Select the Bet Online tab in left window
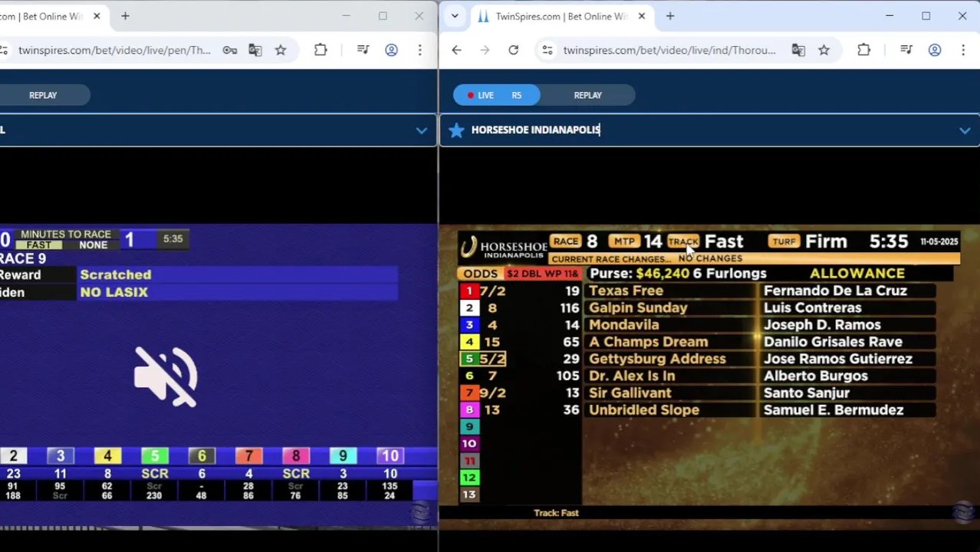The height and width of the screenshot is (552, 980). tap(44, 16)
